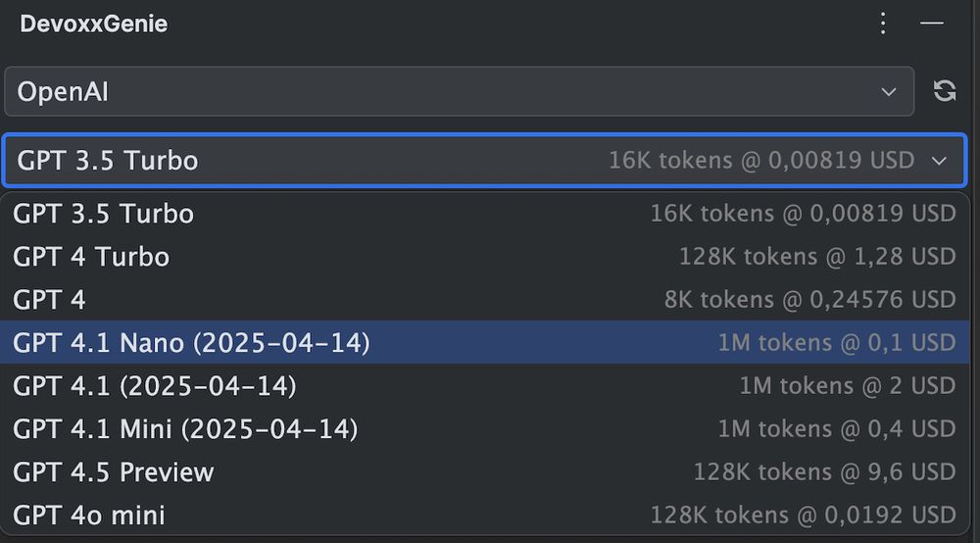Open the DevoxxGenie three-dot options menu
The height and width of the screenshot is (543, 980).
coord(883,24)
